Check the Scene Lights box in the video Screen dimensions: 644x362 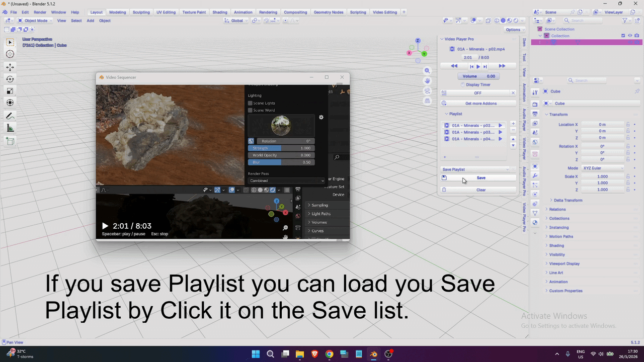[250, 103]
